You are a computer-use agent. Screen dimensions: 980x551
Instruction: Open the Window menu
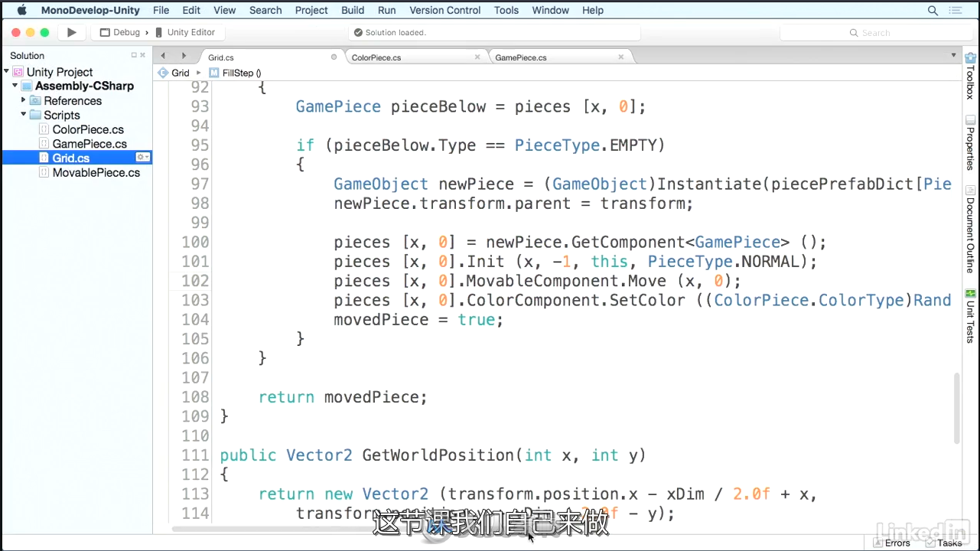[x=551, y=10]
